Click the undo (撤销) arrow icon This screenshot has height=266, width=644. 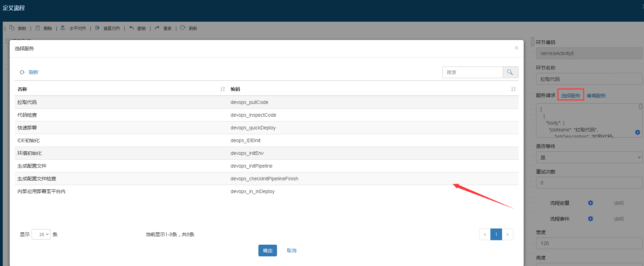tap(131, 28)
